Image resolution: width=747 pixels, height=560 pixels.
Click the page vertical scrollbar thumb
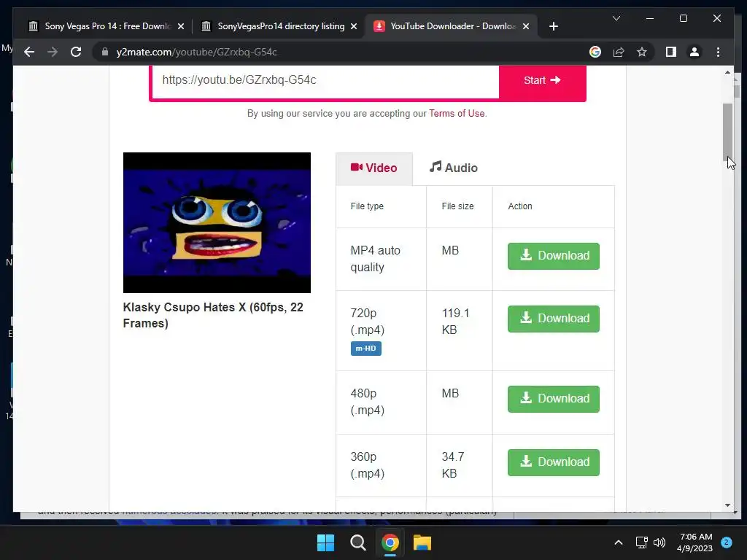[727, 133]
